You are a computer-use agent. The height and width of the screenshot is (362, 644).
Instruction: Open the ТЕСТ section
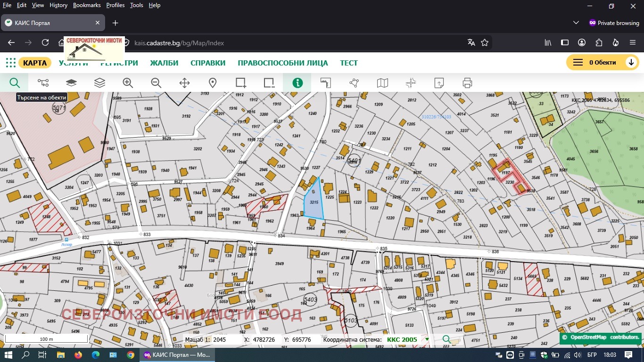(x=349, y=63)
